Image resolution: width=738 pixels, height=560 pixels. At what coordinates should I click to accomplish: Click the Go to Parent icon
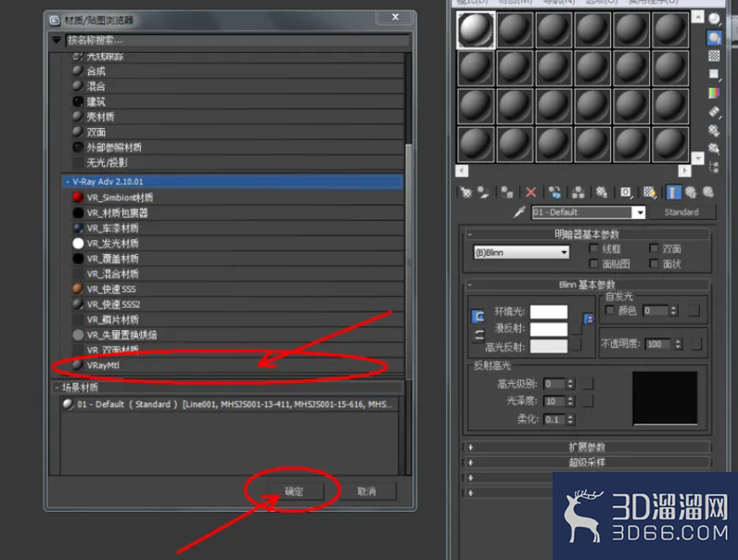pos(691,192)
